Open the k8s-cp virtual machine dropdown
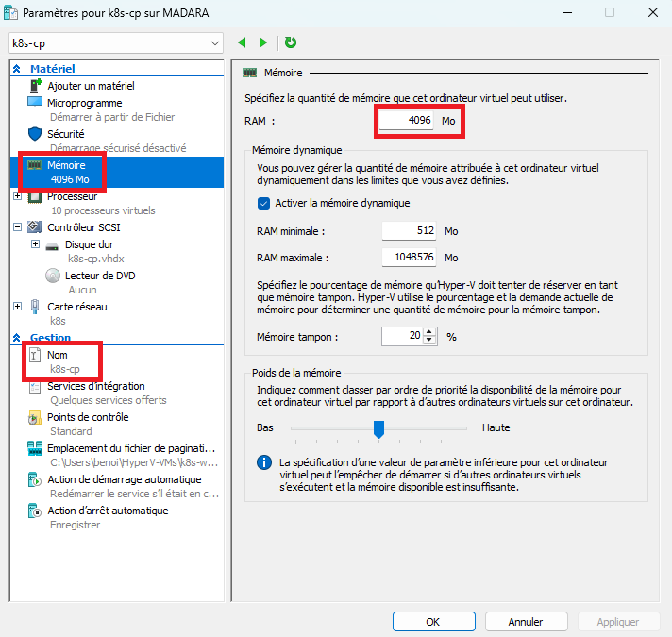This screenshot has width=672, height=637. pyautogui.click(x=116, y=43)
